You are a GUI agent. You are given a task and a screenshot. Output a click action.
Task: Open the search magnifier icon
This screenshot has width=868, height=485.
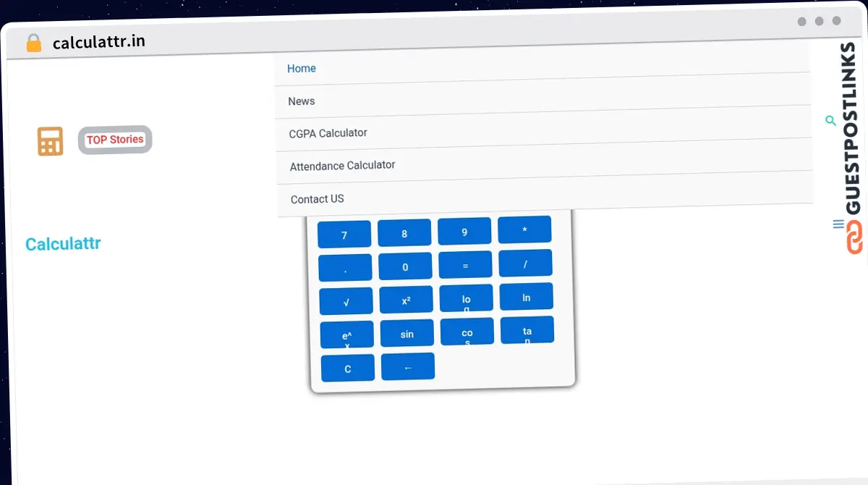[x=831, y=121]
